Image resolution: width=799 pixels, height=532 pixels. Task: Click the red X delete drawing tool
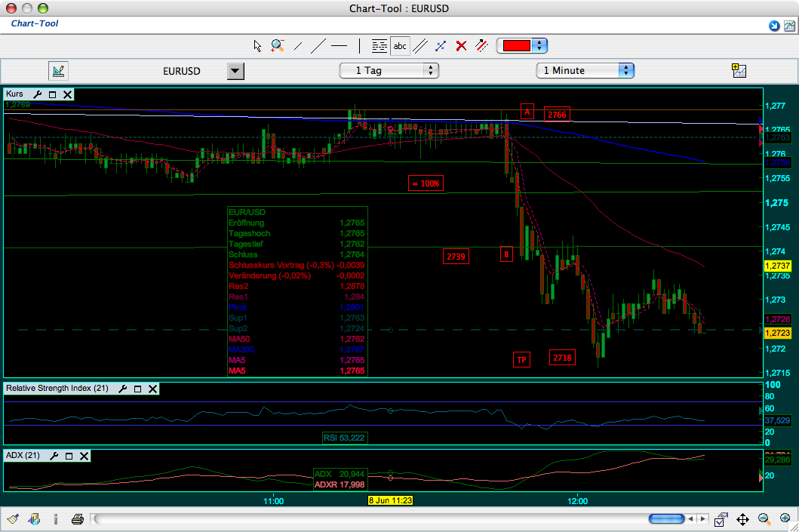click(x=461, y=46)
